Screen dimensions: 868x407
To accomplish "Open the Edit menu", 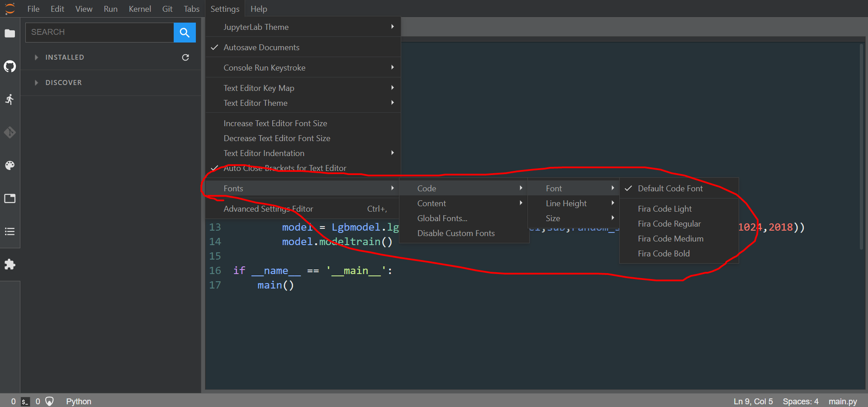I will coord(57,9).
